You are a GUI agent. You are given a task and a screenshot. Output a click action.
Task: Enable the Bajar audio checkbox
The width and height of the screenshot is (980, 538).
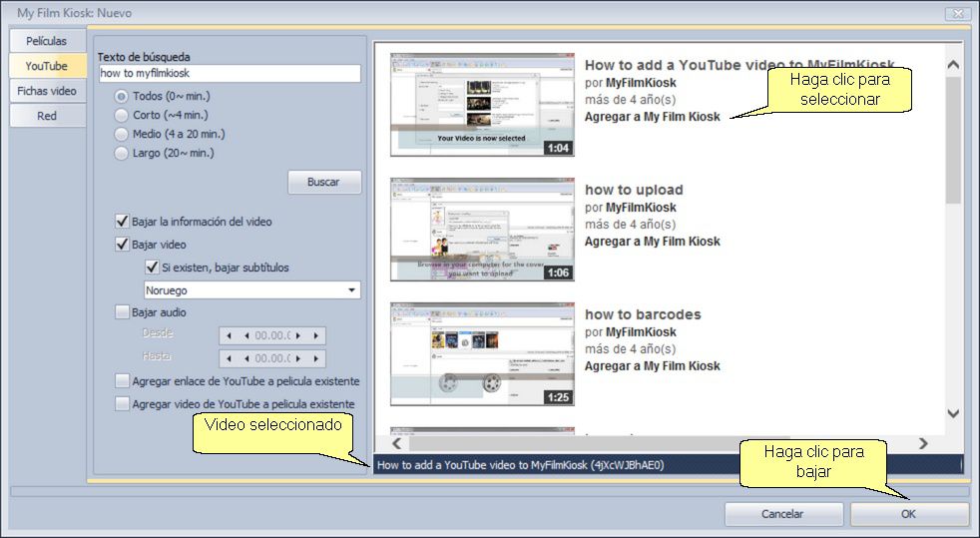[123, 311]
